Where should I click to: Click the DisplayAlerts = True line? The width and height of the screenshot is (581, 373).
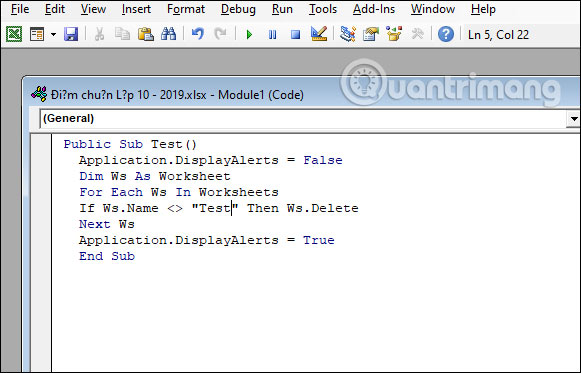click(206, 240)
